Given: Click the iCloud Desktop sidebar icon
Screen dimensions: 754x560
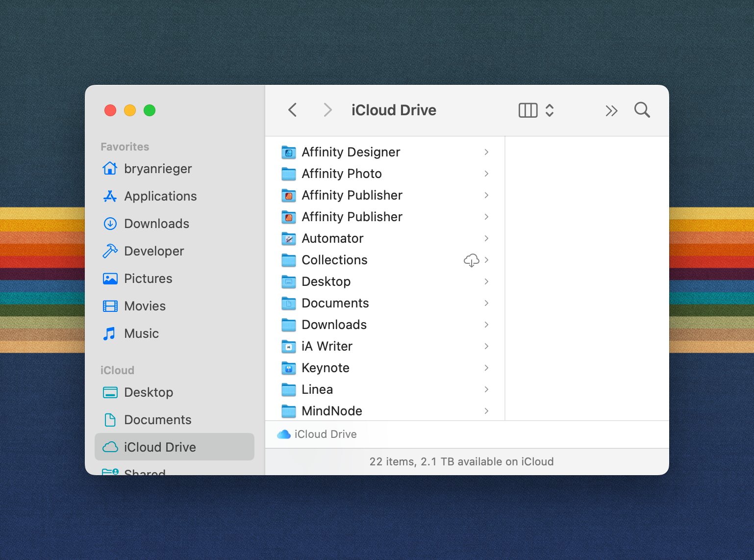Looking at the screenshot, I should [x=110, y=392].
